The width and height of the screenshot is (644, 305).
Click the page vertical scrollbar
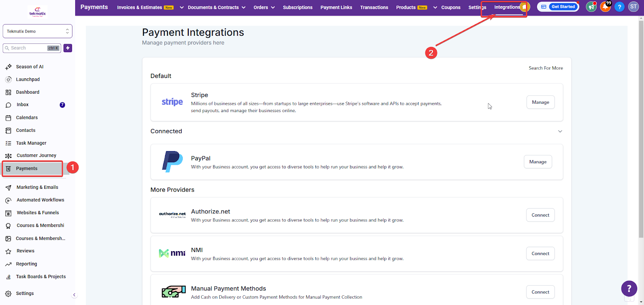[x=641, y=129]
